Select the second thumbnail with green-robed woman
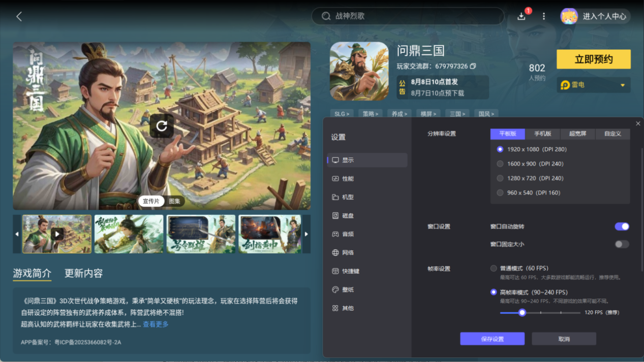The height and width of the screenshot is (362, 644). 129,234
